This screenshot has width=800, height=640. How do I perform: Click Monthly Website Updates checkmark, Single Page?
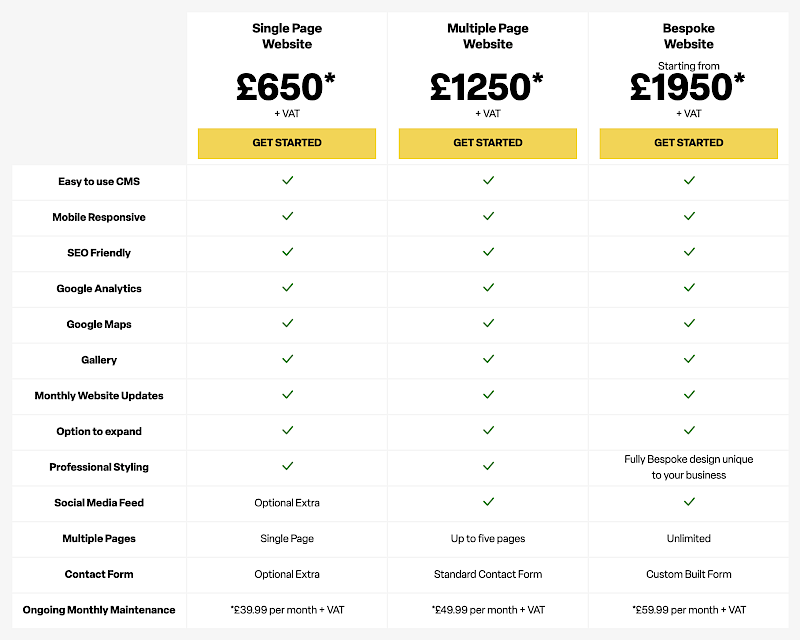pyautogui.click(x=287, y=395)
